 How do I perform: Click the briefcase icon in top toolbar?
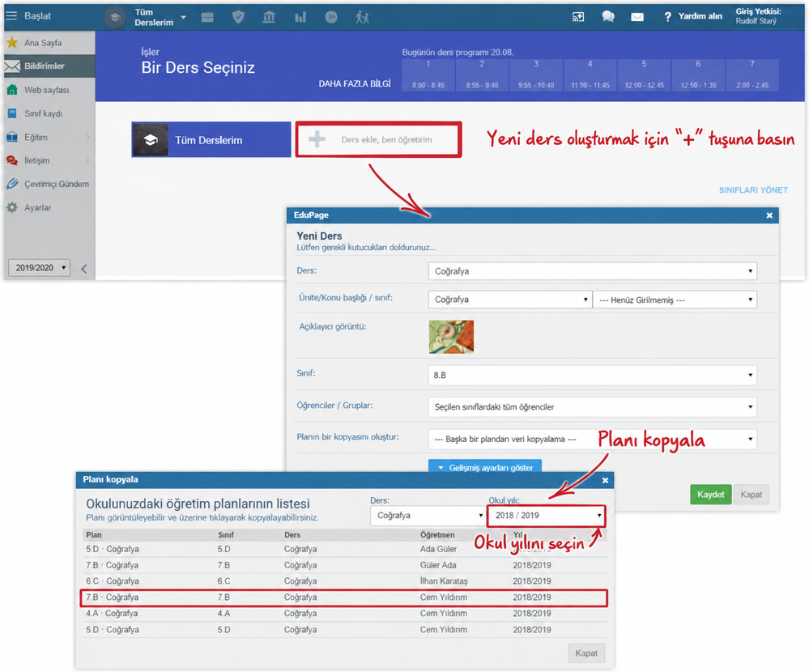pos(207,17)
